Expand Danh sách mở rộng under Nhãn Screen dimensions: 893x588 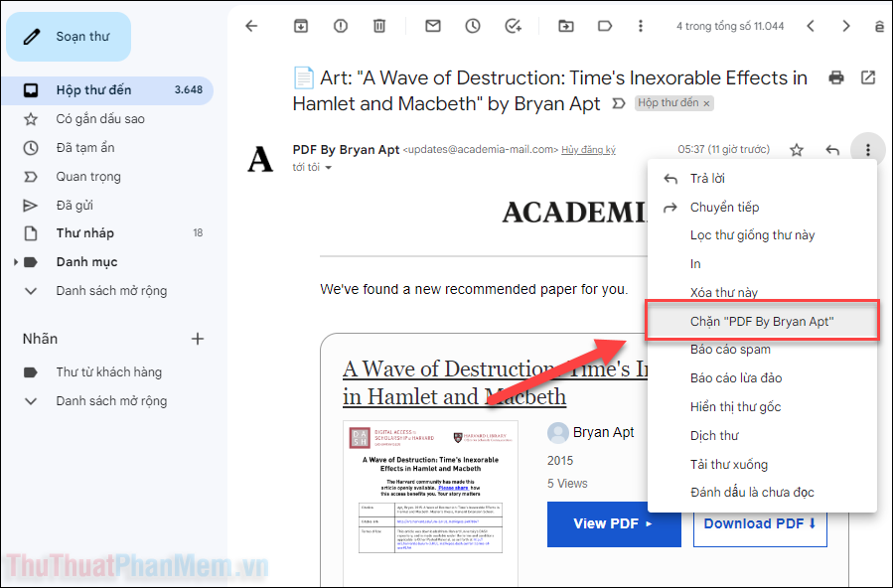pos(107,400)
